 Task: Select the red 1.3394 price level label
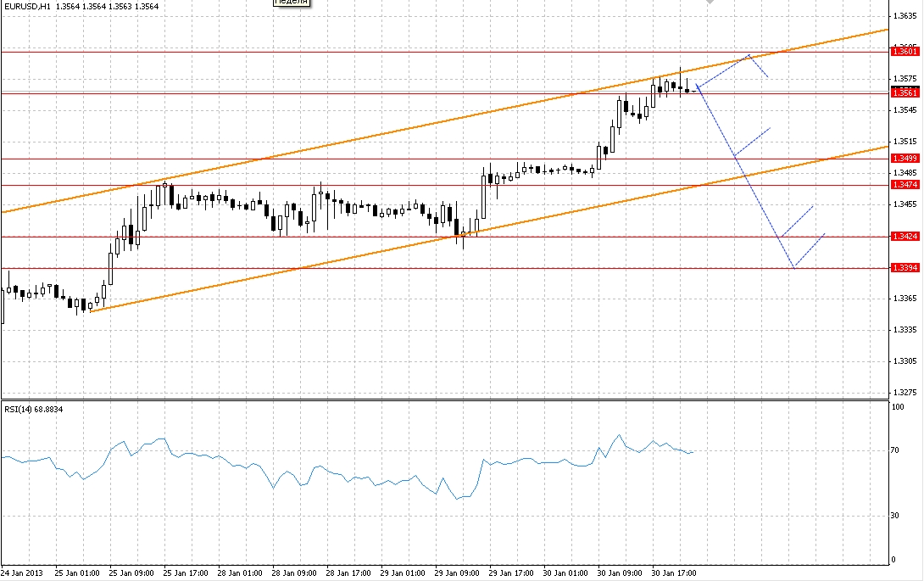[x=905, y=268]
